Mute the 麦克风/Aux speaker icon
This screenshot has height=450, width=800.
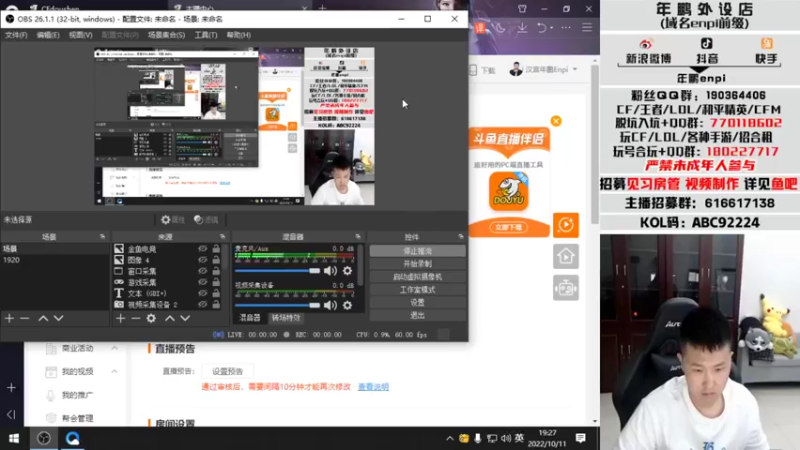(330, 271)
